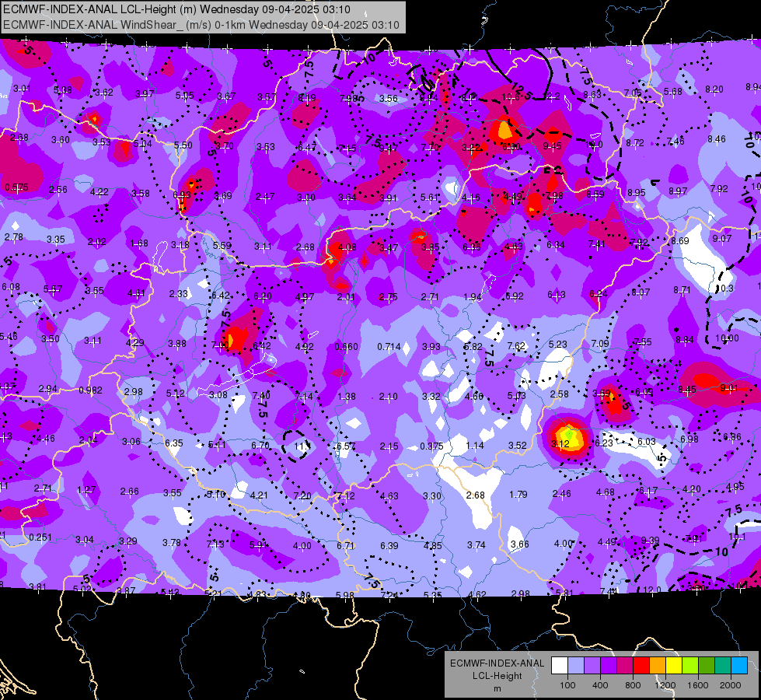Select the grid value 1.79
This screenshot has width=761, height=700.
point(518,495)
